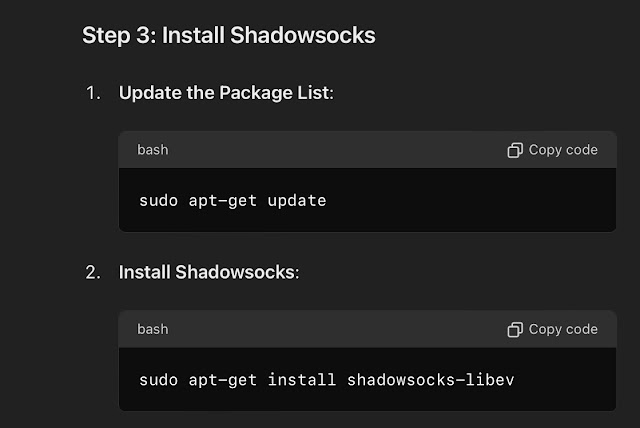The height and width of the screenshot is (428, 640).
Task: Click the copy icon above apt-get update command
Action: 515,150
